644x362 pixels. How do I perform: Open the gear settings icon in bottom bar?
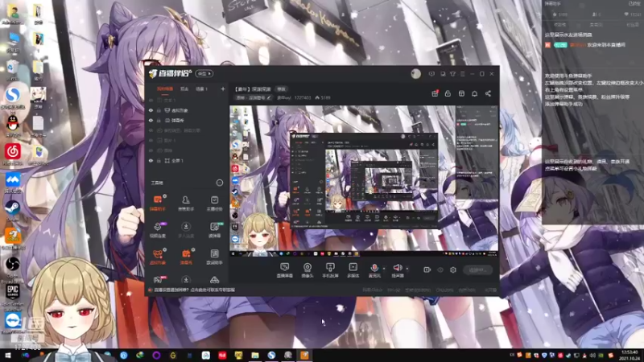pyautogui.click(x=453, y=269)
